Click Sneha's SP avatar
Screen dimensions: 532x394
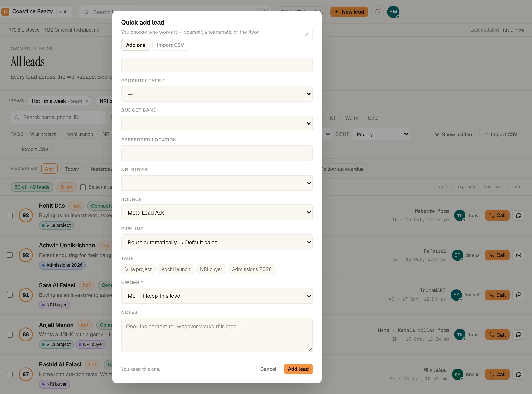tap(457, 255)
